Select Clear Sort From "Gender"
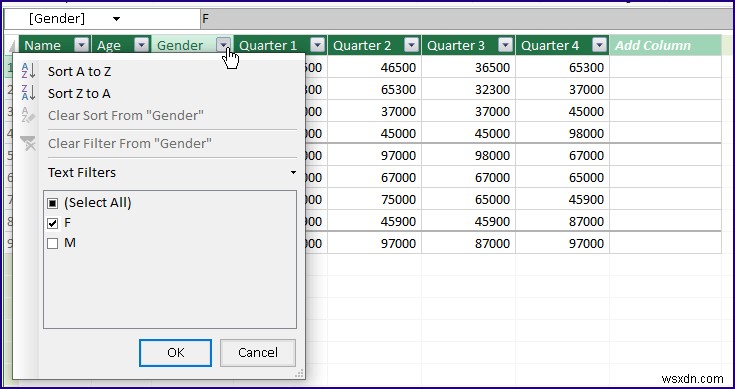 pyautogui.click(x=126, y=115)
